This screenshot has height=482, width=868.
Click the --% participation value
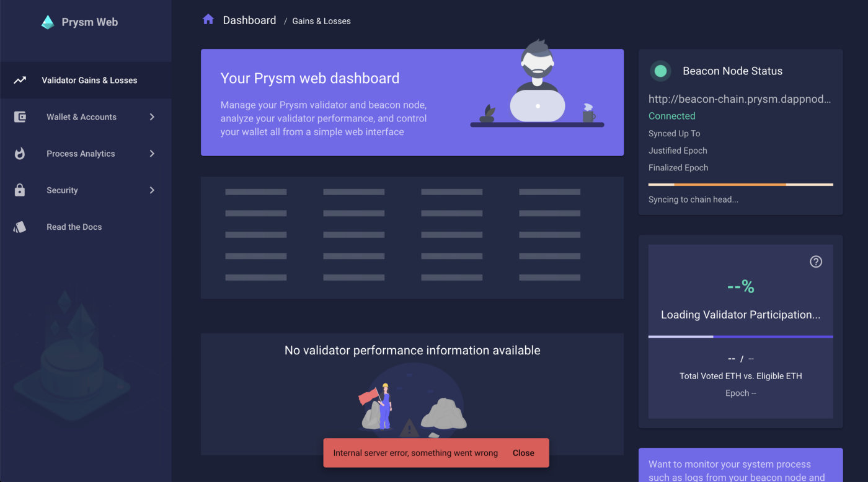[x=740, y=287]
